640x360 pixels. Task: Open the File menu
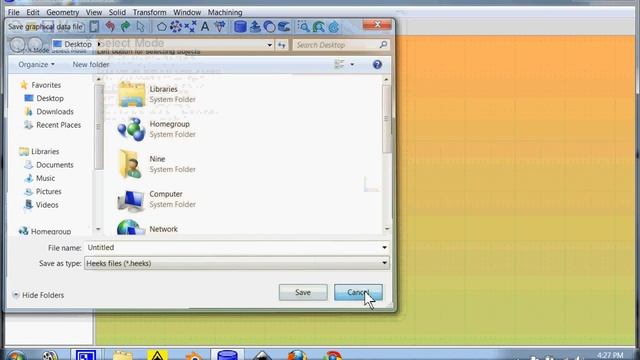(x=13, y=12)
